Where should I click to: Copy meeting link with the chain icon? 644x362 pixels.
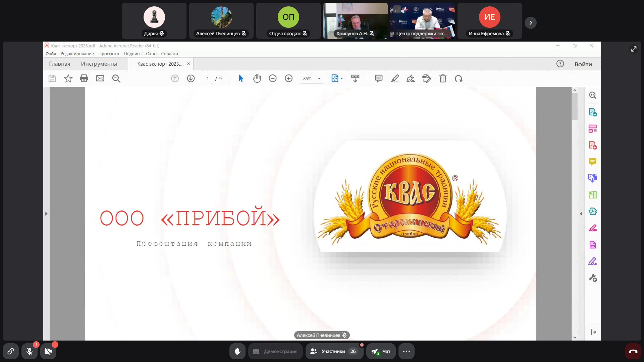tap(11, 351)
